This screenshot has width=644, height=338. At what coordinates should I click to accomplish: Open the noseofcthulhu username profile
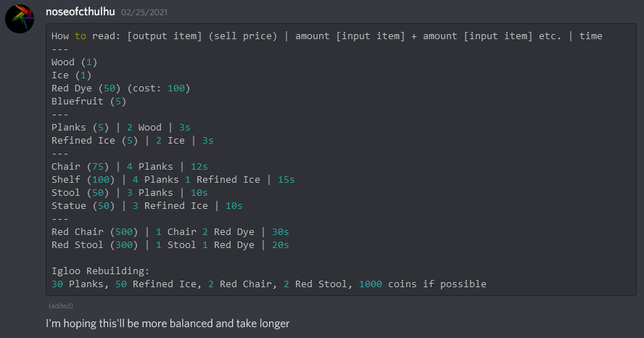(80, 12)
